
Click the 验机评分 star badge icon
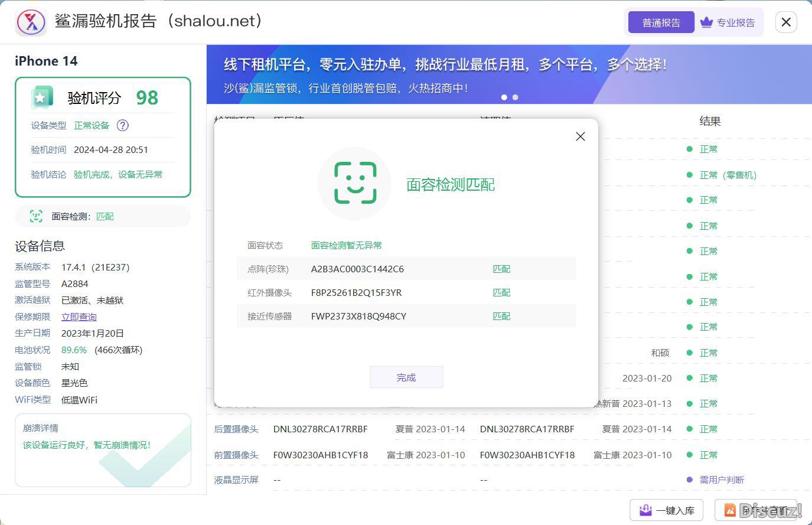[x=42, y=97]
